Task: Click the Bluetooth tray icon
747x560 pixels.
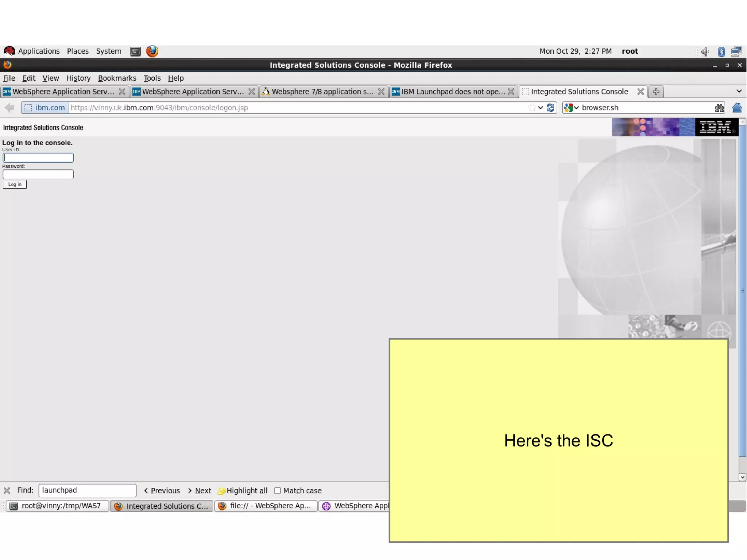Action: tap(721, 51)
